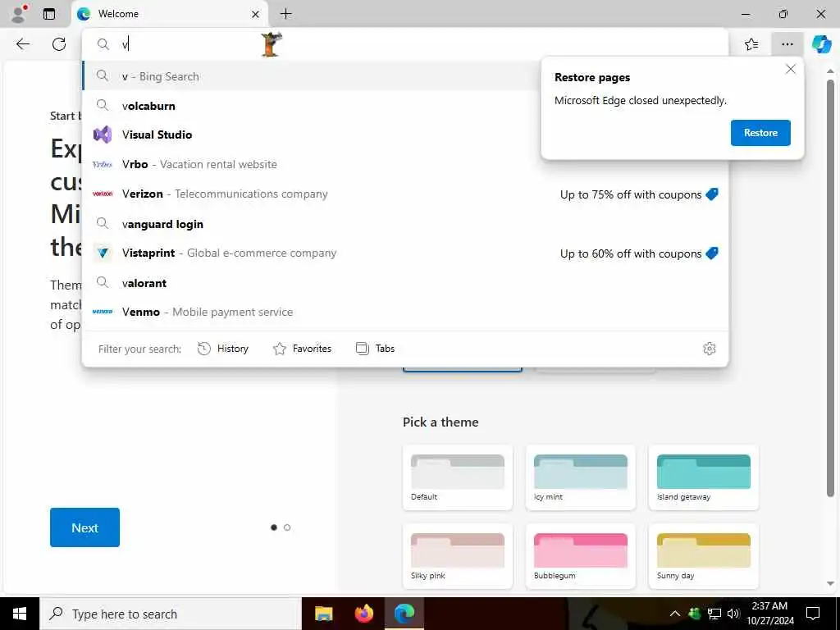Viewport: 840px width, 630px height.
Task: Launch Firefox from the taskbar
Action: [363, 614]
